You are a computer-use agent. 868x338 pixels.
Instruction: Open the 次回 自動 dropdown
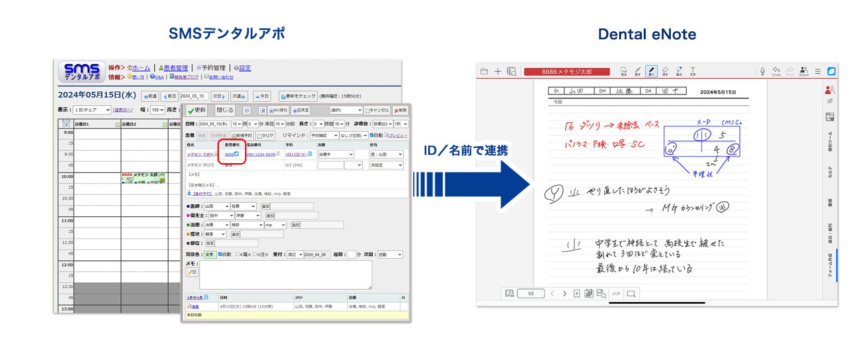click(x=390, y=254)
